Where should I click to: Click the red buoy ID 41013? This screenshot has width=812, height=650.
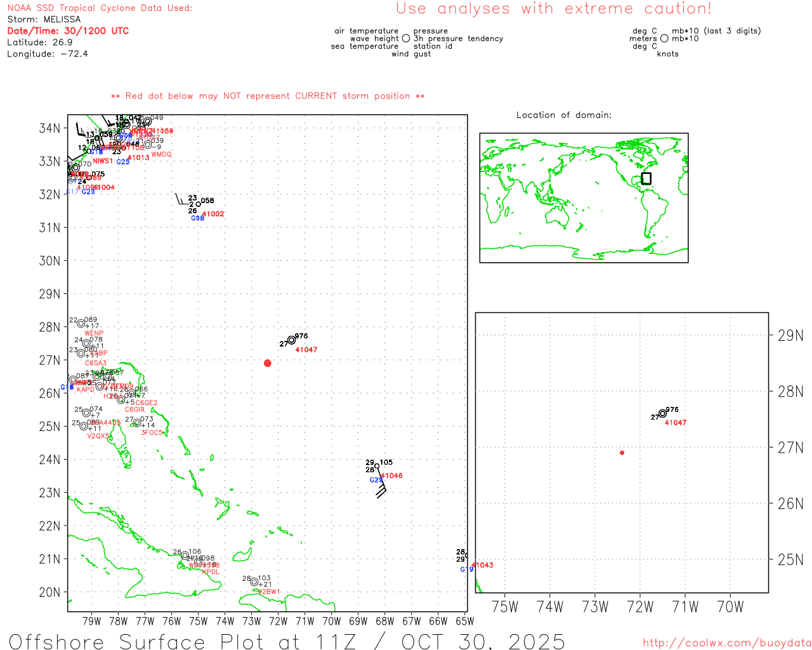(x=138, y=157)
